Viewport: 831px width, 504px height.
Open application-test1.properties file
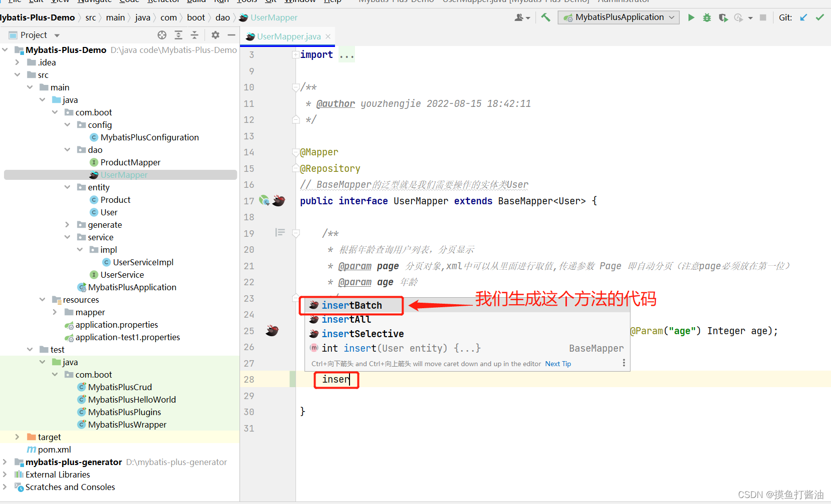(x=127, y=337)
